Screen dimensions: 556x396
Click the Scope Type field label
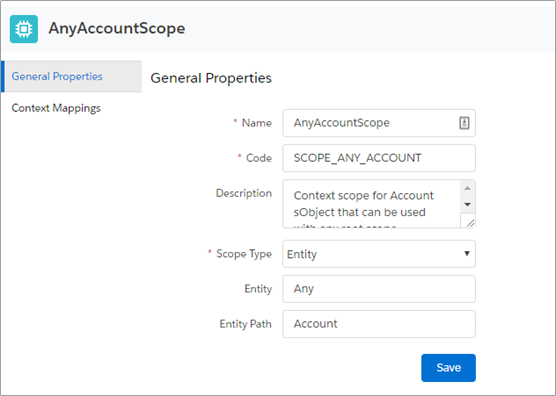click(x=244, y=254)
